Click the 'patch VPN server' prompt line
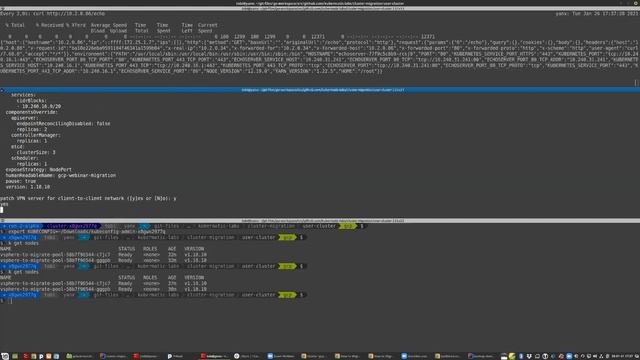The width and height of the screenshot is (640, 360). pos(88,198)
